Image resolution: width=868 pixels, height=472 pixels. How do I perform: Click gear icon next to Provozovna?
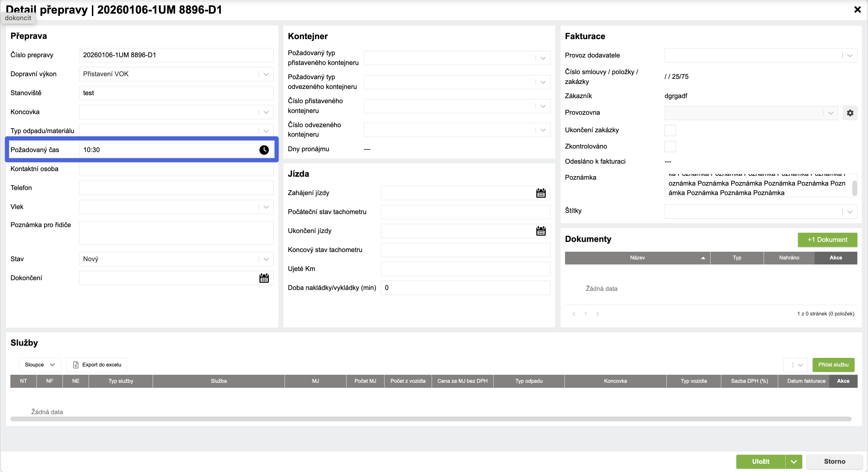pos(850,113)
